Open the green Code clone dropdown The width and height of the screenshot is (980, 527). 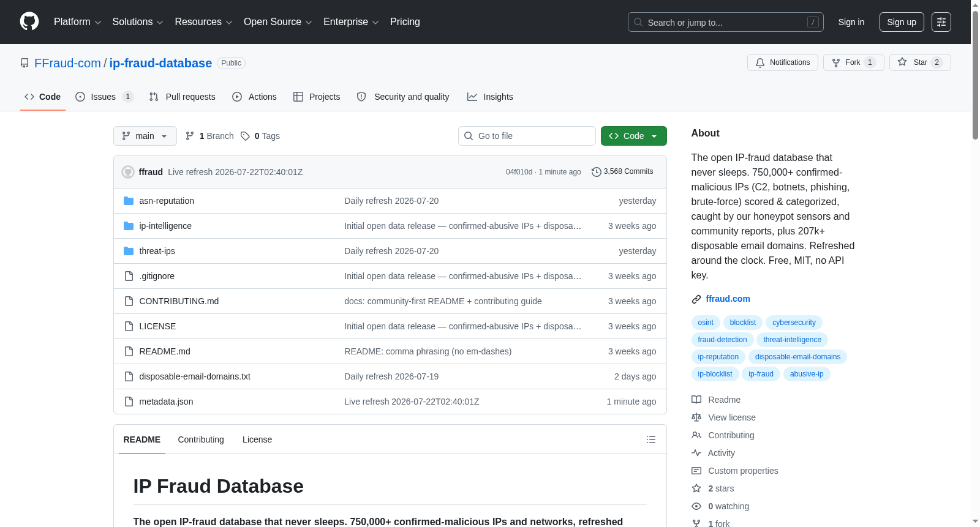click(634, 136)
